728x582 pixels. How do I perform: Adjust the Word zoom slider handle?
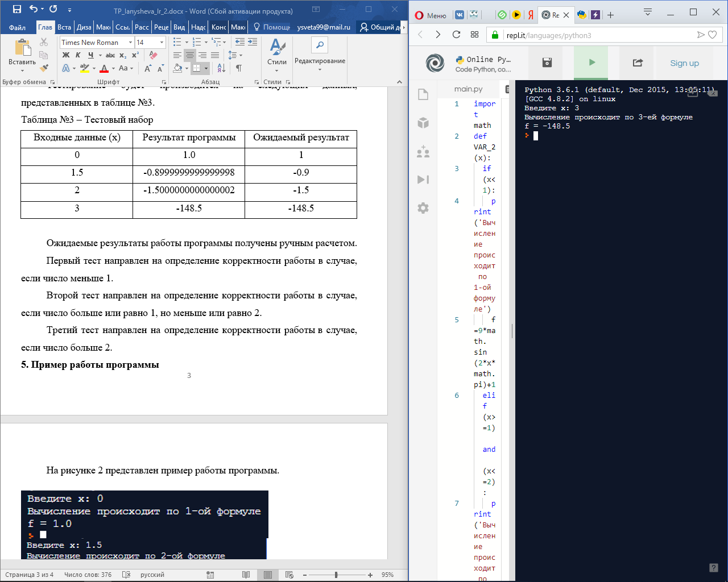[336, 575]
